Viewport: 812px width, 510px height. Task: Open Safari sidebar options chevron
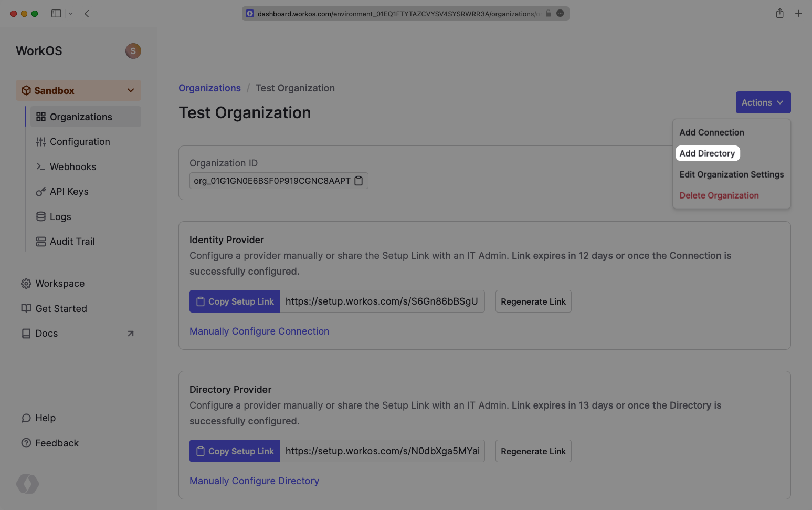[x=70, y=14]
